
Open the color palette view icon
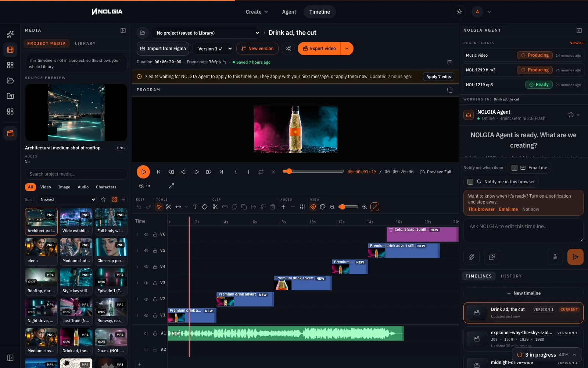pos(323,207)
